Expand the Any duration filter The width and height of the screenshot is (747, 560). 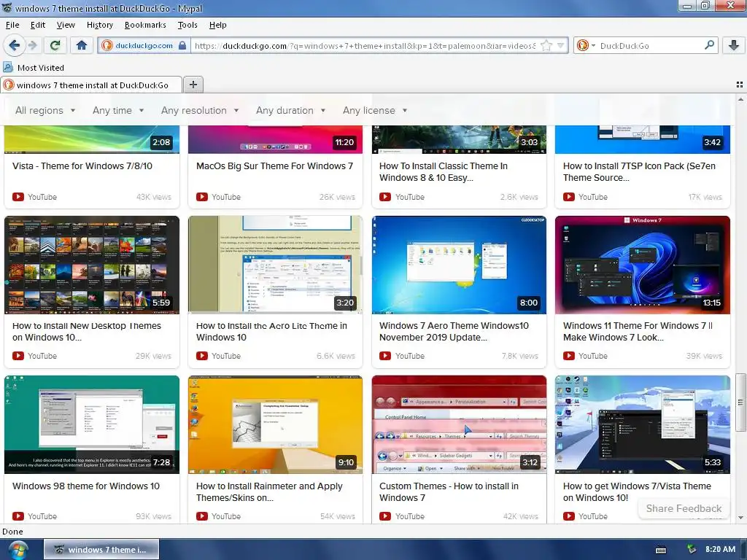(290, 110)
